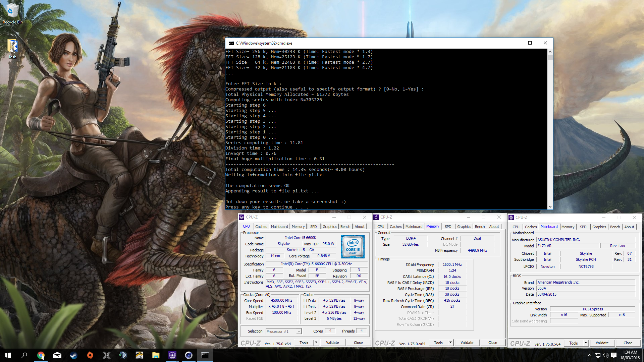The image size is (644, 362).
Task: Open the Mainboard tab in the CPU window
Action: coord(279,227)
